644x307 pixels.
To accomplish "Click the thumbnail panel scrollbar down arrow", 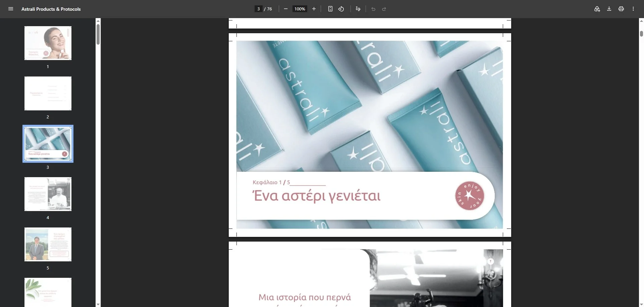I will (x=98, y=304).
